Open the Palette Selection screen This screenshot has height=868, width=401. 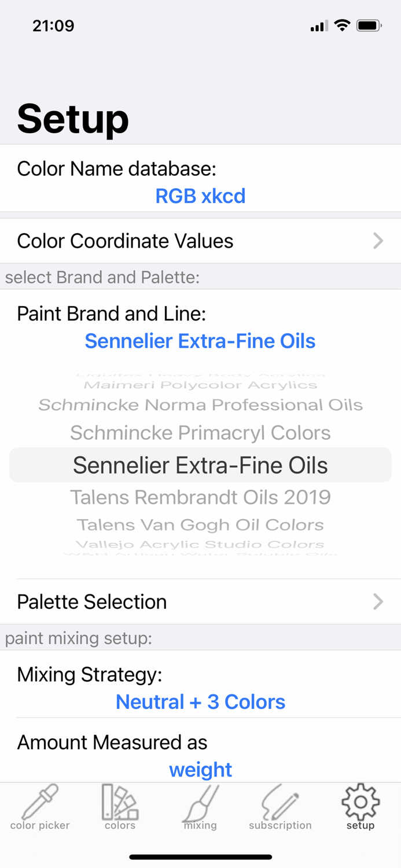point(200,602)
